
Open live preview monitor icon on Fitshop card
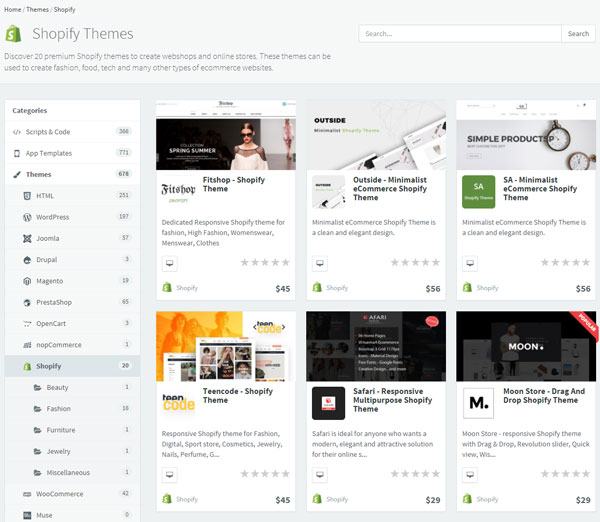[x=170, y=263]
